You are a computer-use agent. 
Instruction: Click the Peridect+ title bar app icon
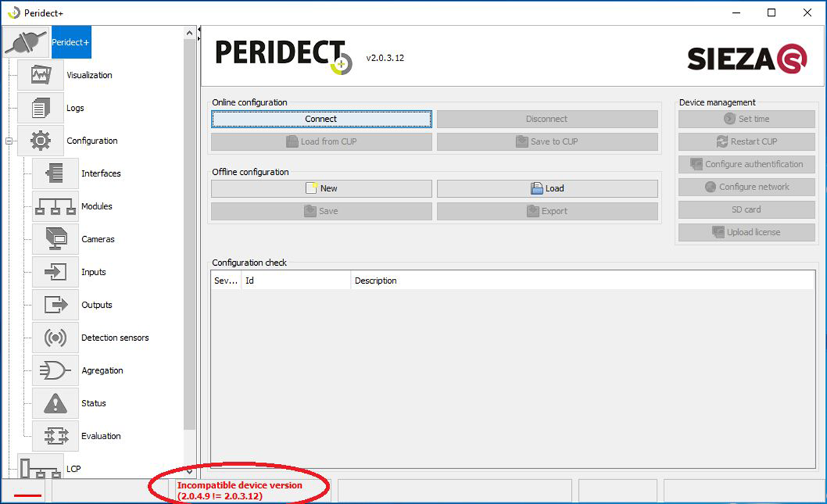tap(13, 12)
